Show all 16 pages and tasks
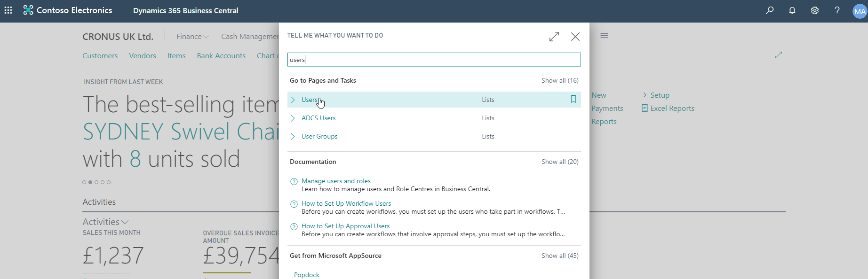This screenshot has width=868, height=279. (x=560, y=80)
